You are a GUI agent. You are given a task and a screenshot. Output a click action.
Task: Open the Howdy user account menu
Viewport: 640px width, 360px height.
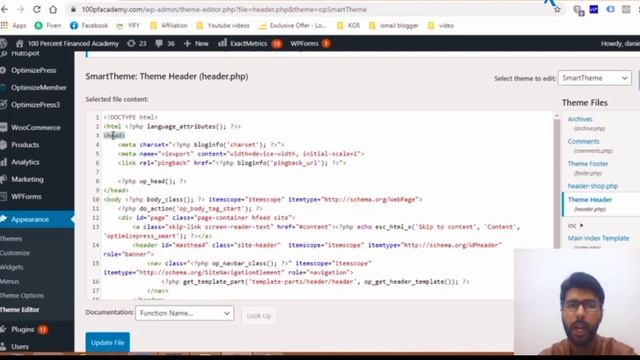(x=620, y=43)
